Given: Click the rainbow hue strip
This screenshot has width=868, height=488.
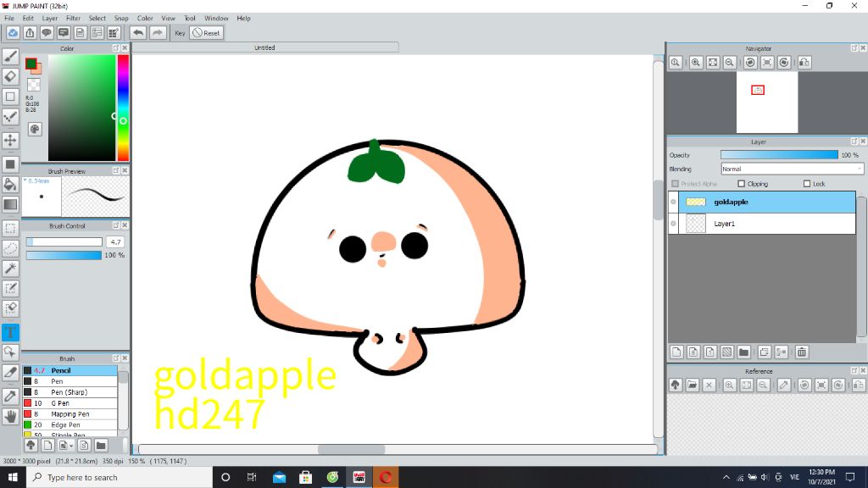Looking at the screenshot, I should [x=123, y=108].
